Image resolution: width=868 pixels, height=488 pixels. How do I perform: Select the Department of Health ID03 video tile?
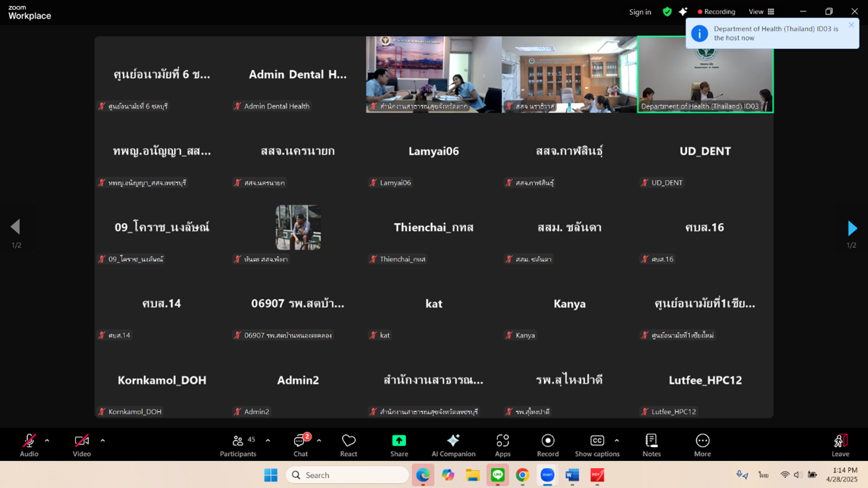[705, 74]
